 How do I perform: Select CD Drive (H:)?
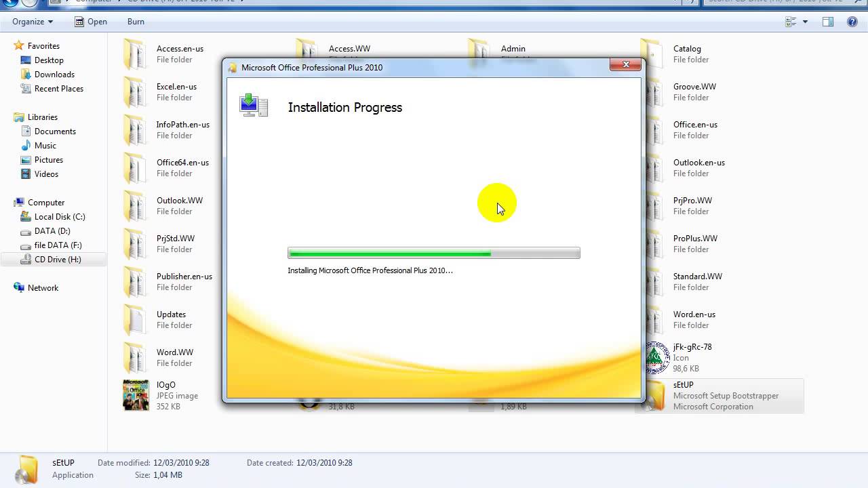point(58,260)
